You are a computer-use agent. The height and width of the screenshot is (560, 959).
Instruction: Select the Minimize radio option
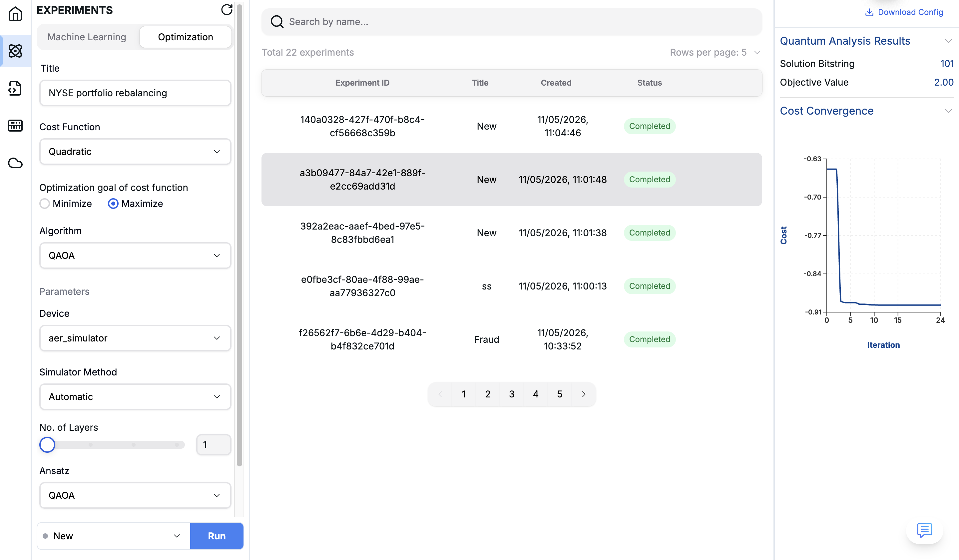point(45,204)
